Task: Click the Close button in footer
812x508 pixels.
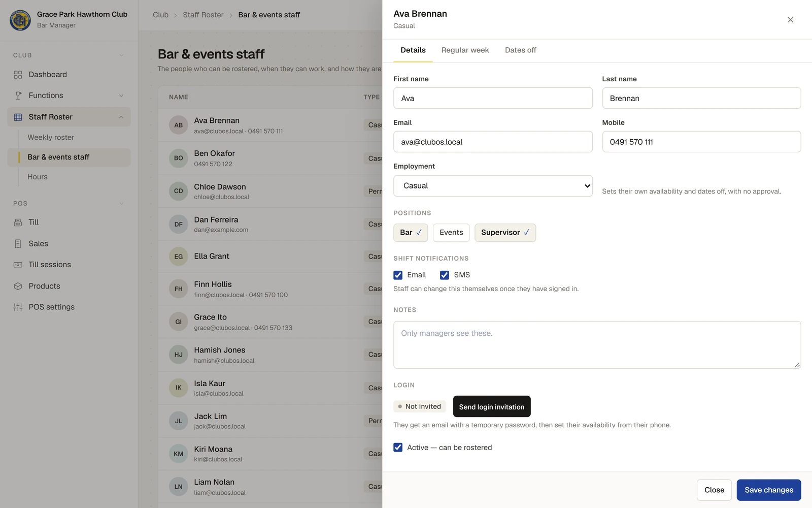Action: coord(714,490)
